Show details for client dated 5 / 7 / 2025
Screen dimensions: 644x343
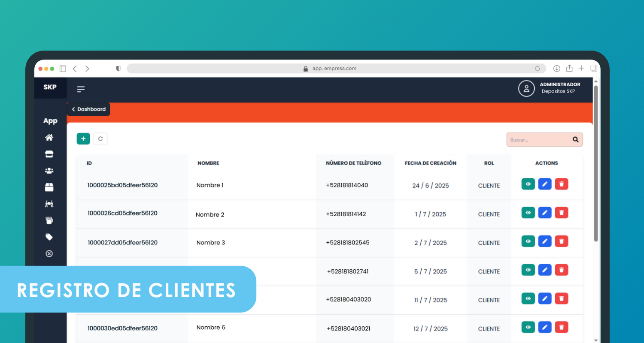[528, 270]
